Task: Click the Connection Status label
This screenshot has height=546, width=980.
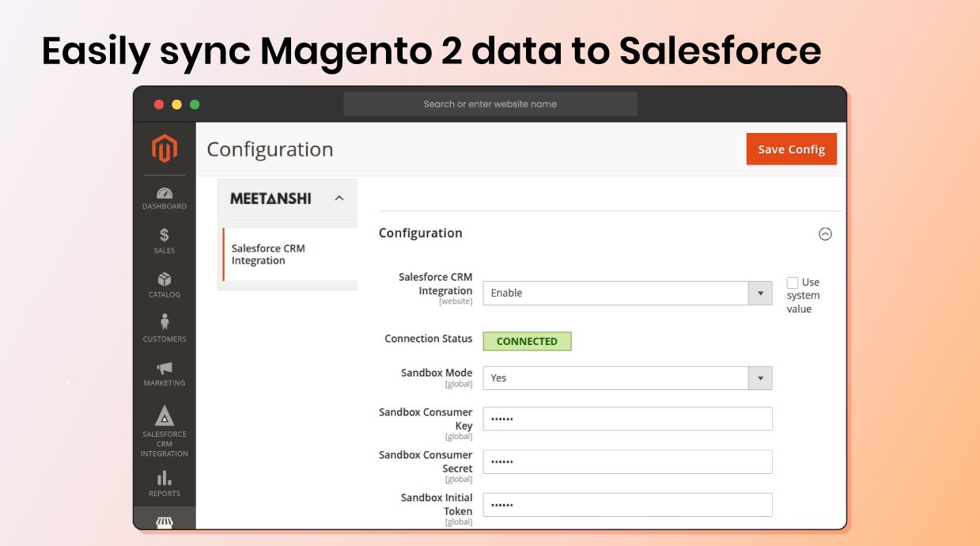Action: (428, 339)
